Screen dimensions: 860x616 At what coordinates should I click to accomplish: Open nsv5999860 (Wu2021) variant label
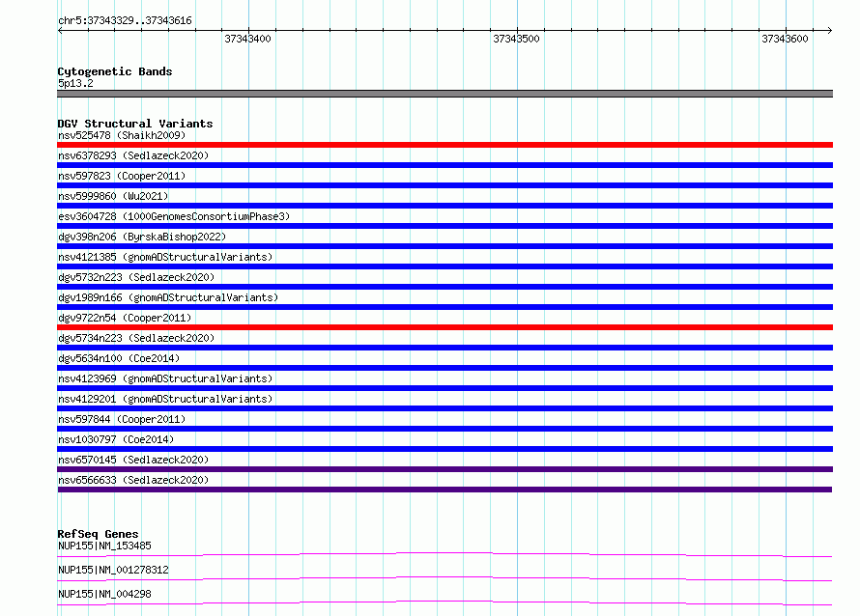click(x=113, y=196)
